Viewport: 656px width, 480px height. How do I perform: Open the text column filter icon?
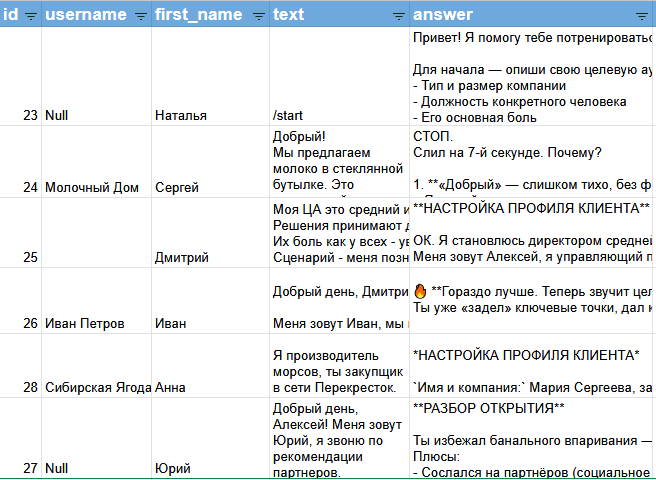[399, 15]
